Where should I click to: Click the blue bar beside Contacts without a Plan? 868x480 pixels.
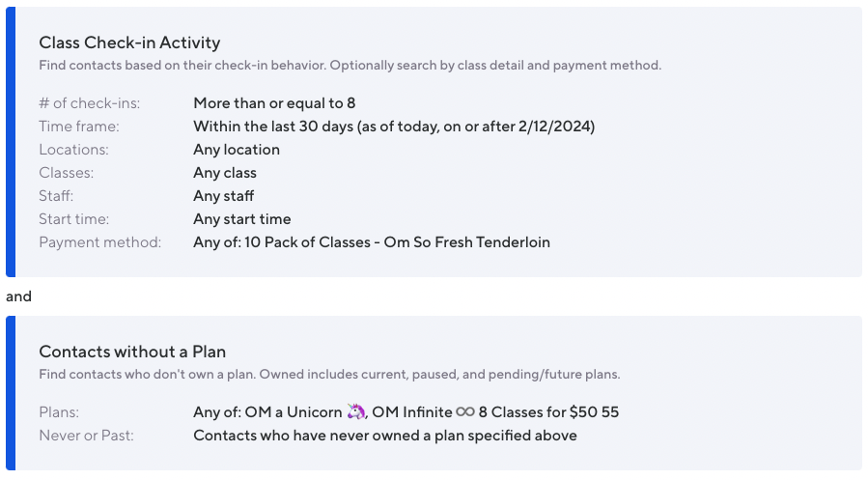(11, 393)
